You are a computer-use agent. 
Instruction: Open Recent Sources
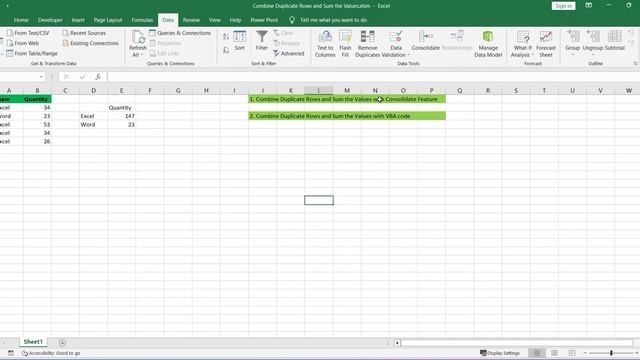84,33
